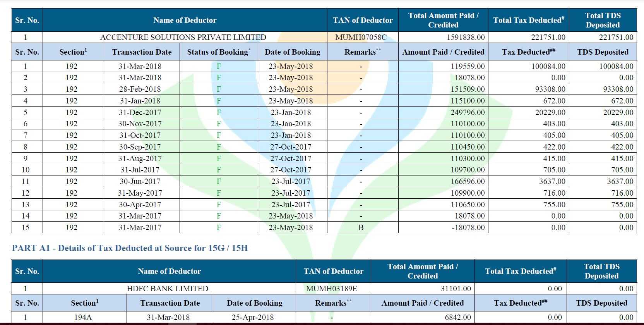Select the negative amount -18078.00
This screenshot has width=644, height=325.
(468, 227)
